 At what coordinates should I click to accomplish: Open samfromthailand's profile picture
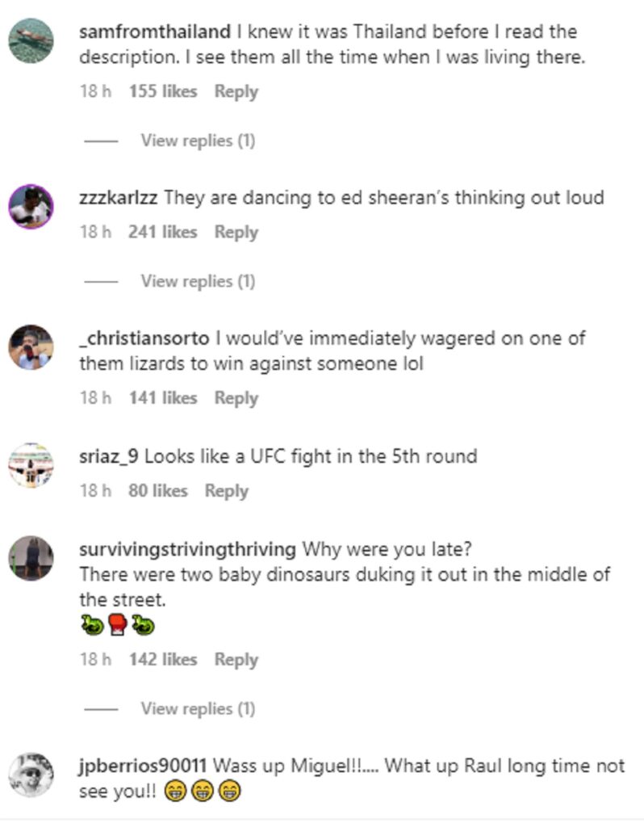31,41
